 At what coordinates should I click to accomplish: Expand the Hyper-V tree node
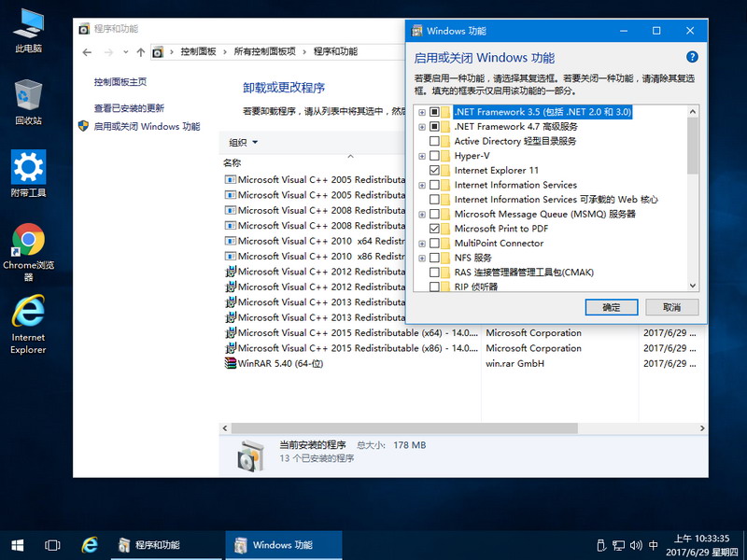[x=422, y=156]
